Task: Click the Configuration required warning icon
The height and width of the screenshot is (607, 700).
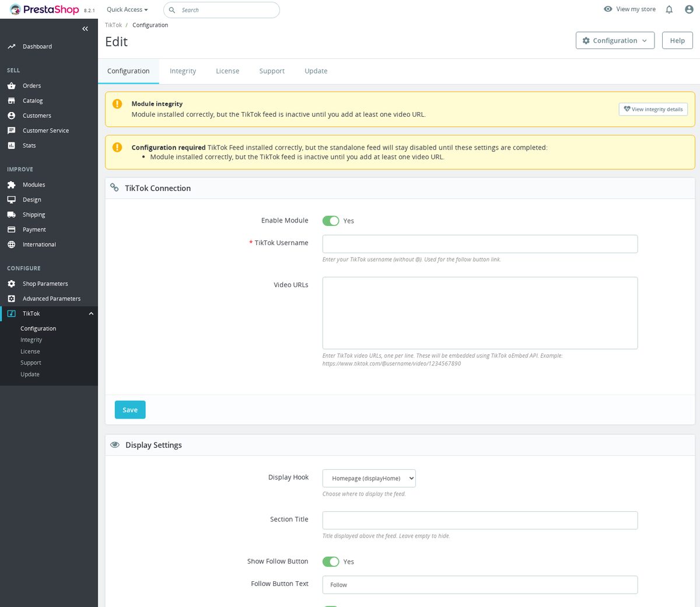Action: pos(117,147)
